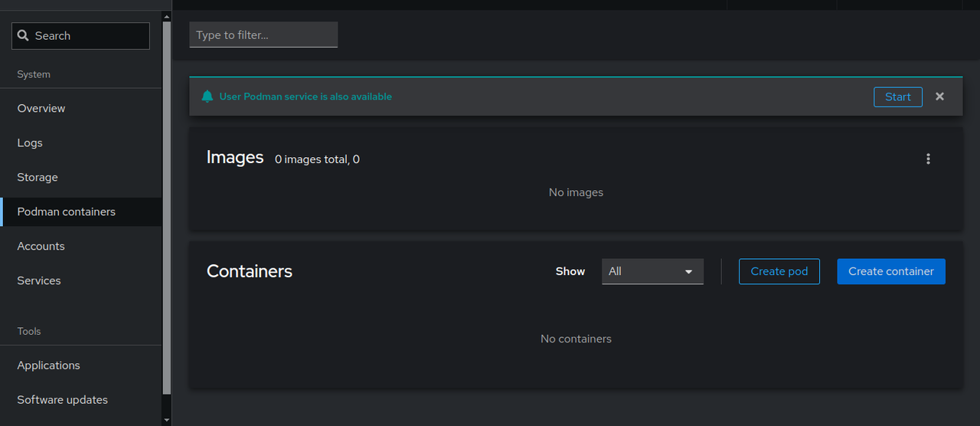Screen dimensions: 980x426
Task: Open the Images kebab menu
Action: point(928,159)
